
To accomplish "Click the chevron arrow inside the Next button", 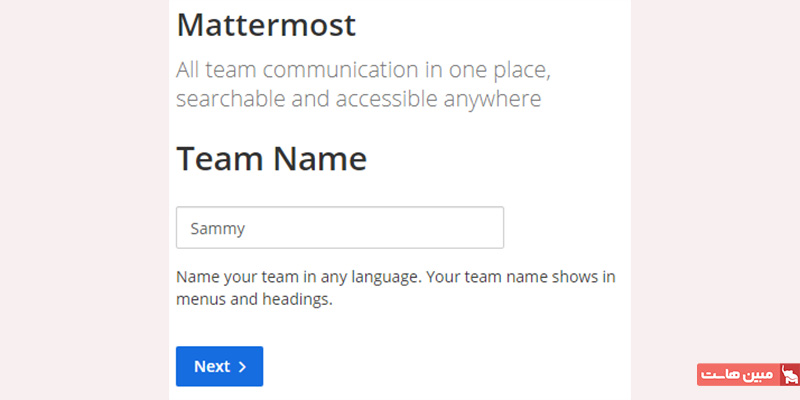I will pyautogui.click(x=242, y=367).
